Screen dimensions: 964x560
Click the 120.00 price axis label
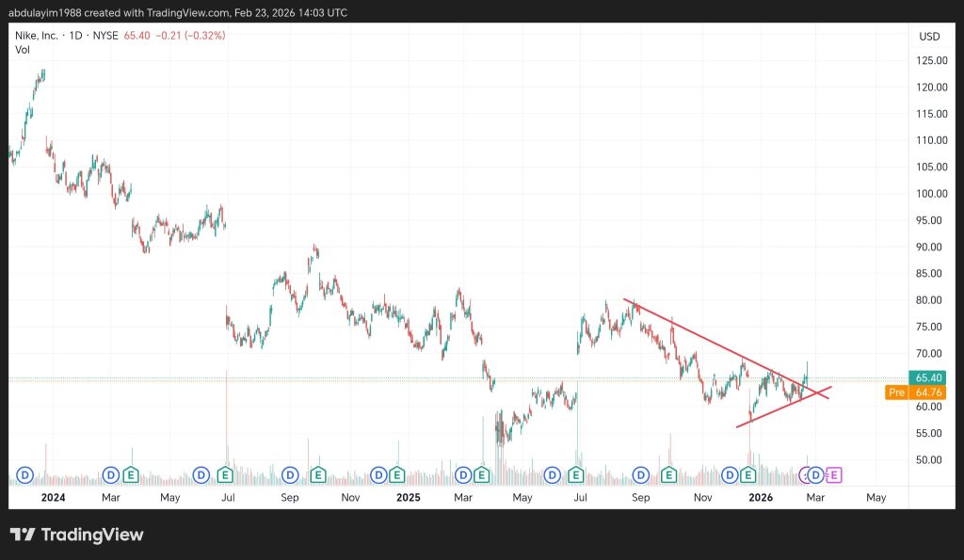tap(931, 88)
